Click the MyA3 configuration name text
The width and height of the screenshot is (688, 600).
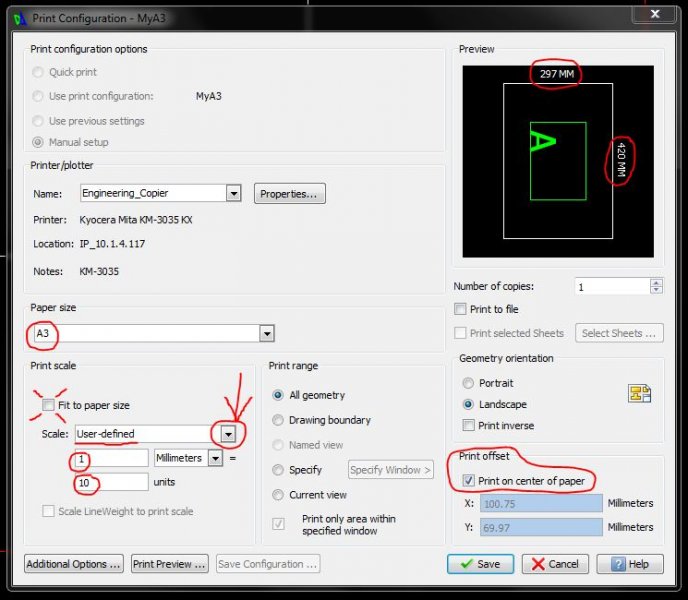click(x=209, y=96)
